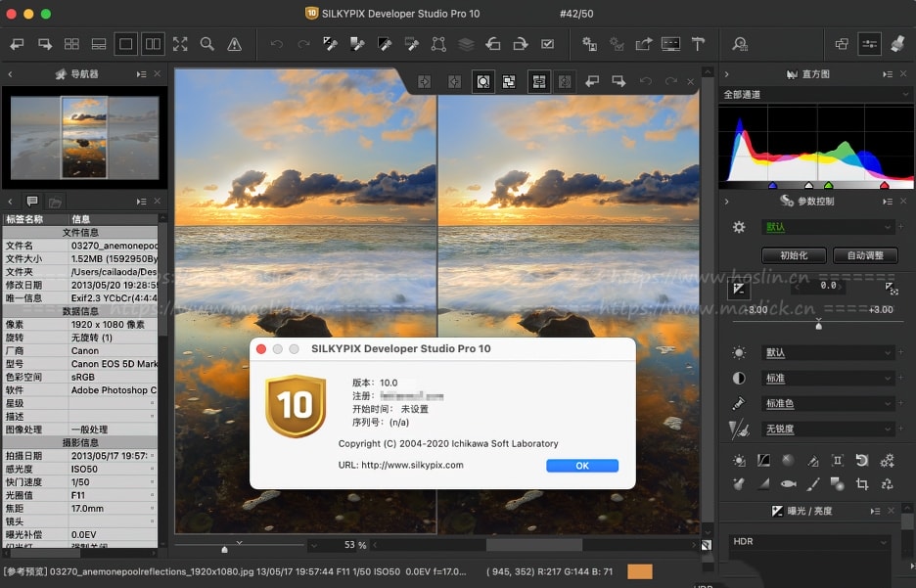
Task: Click OK in the about dialog
Action: point(582,466)
